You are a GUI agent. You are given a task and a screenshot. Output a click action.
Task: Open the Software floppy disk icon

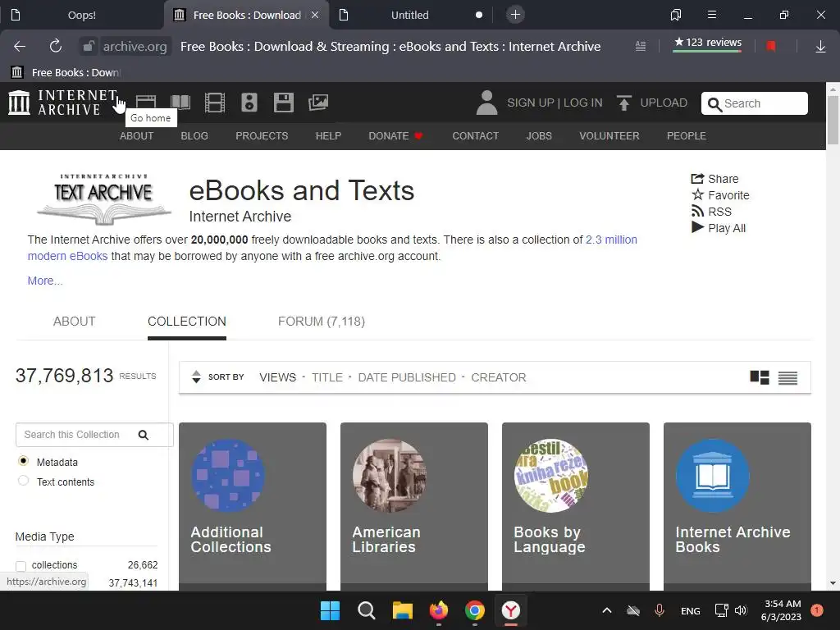(283, 103)
